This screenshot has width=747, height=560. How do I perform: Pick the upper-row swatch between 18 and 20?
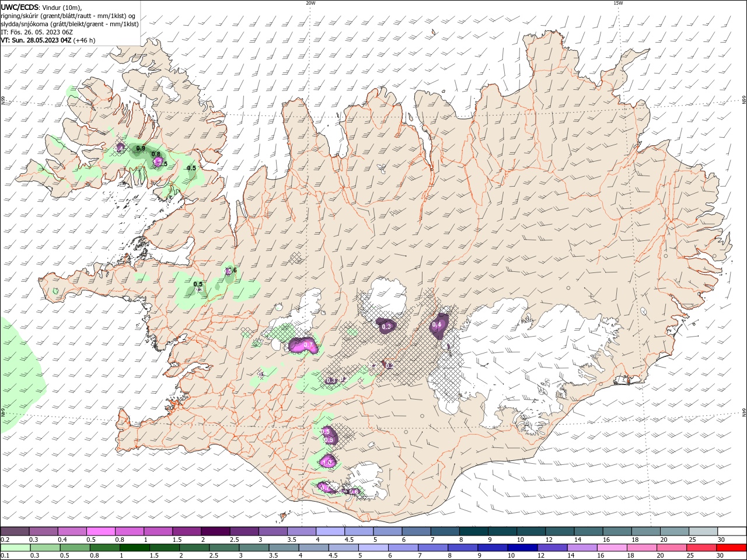[x=645, y=531]
